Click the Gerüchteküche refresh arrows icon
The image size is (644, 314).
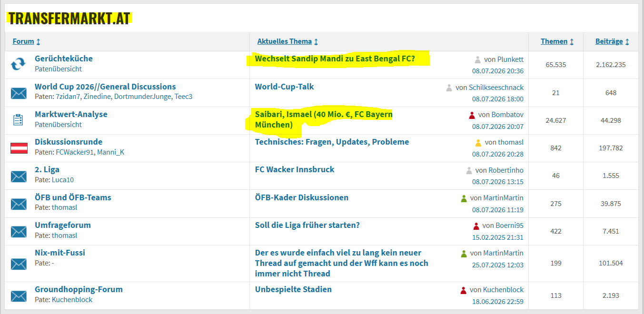[x=19, y=64]
